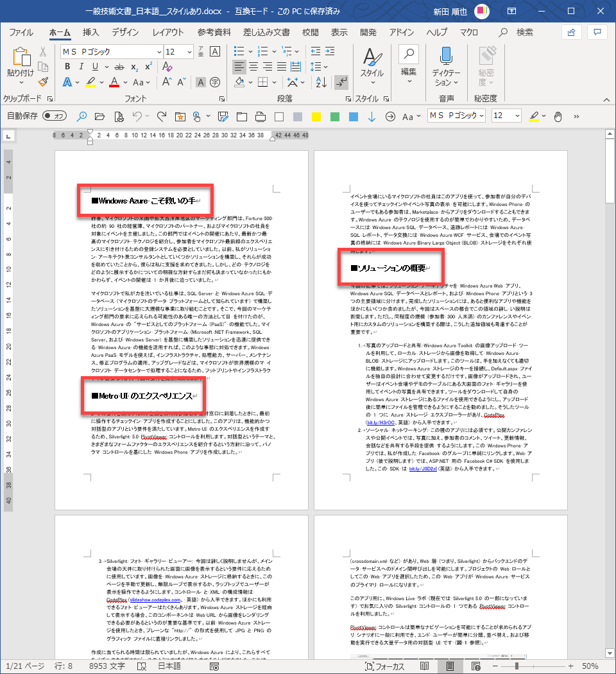Image resolution: width=616 pixels, height=674 pixels.
Task: Open the 校閲 (Review) tab
Action: click(310, 32)
